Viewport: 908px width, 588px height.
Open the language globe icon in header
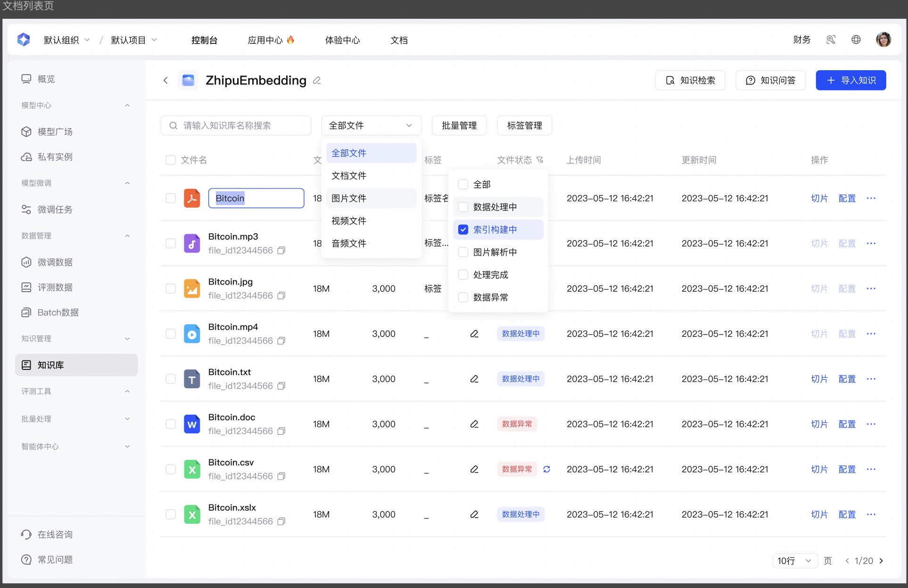coord(856,40)
